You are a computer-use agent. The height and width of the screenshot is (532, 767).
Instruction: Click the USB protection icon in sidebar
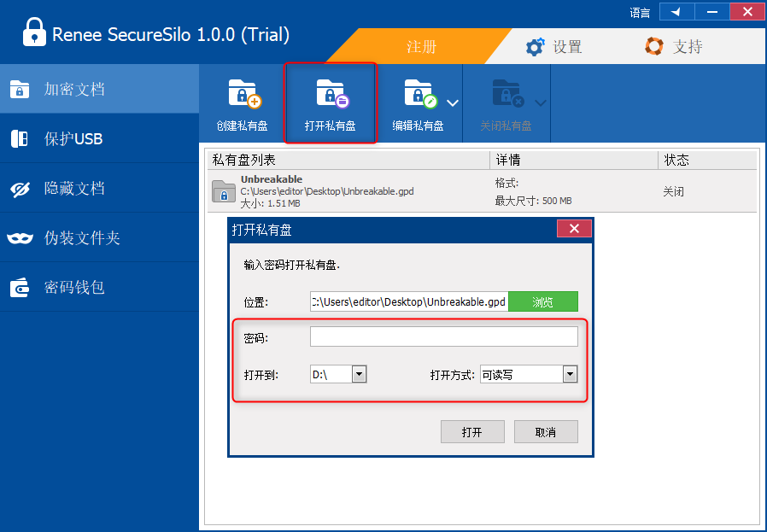(x=20, y=139)
